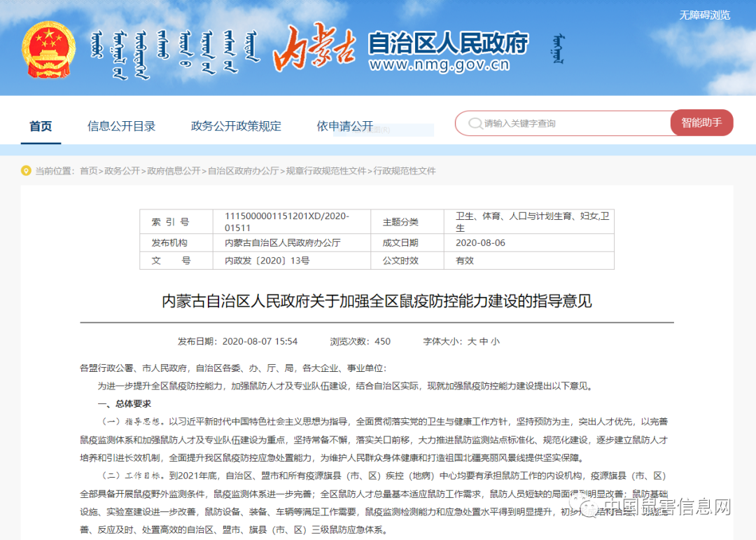Open 自治区政府办公厅 breadcrumb link
Viewport: 756px width, 540px height.
243,171
